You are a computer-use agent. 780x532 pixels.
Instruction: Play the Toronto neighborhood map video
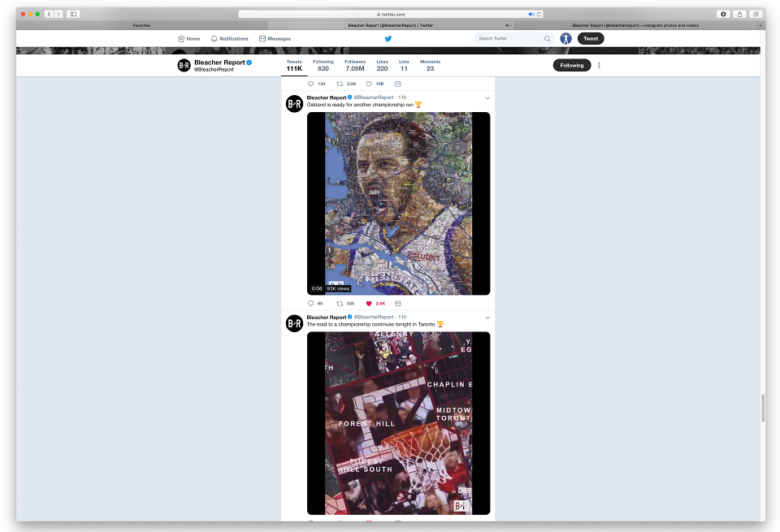pos(398,423)
